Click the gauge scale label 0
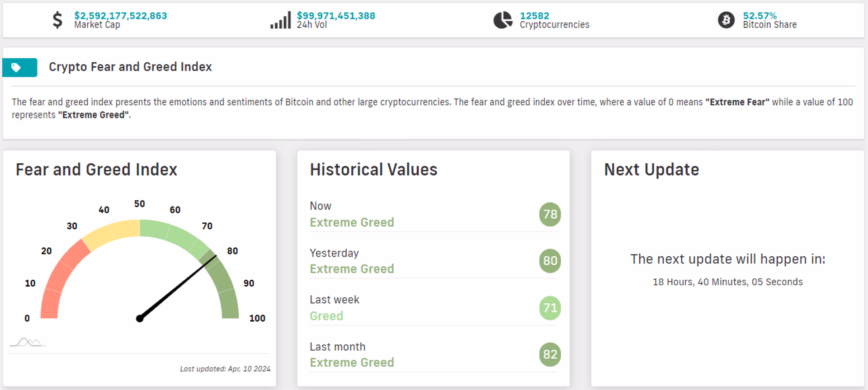 [27, 318]
